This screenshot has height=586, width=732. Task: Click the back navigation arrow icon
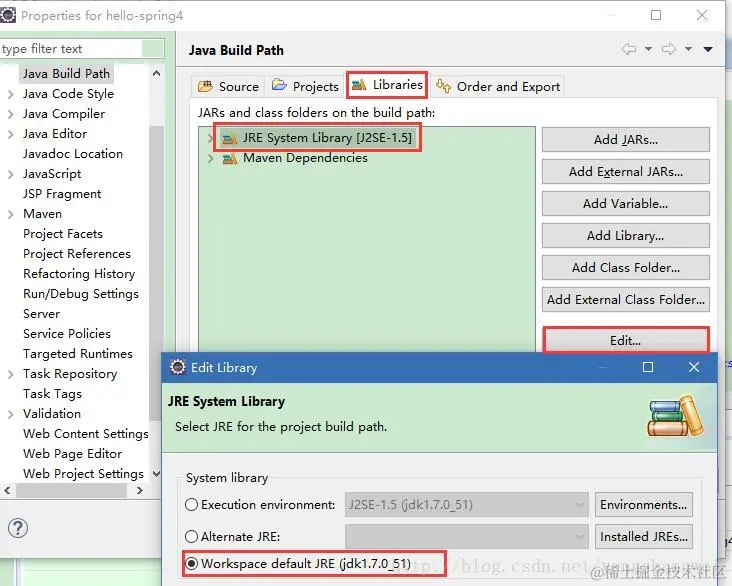(629, 49)
